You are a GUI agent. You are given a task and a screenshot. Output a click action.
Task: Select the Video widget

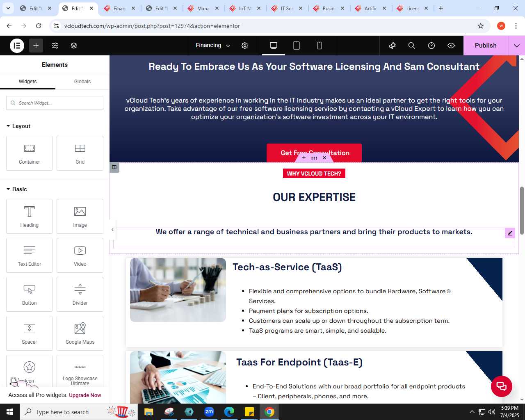80,255
